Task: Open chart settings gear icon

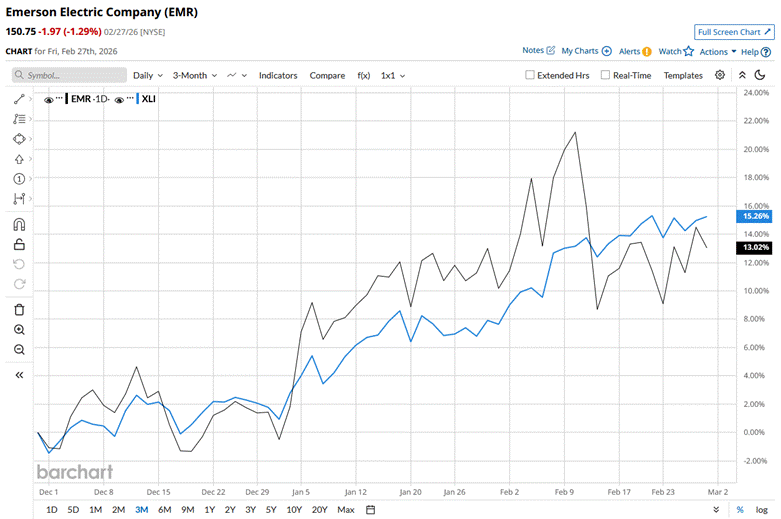Action: [720, 75]
